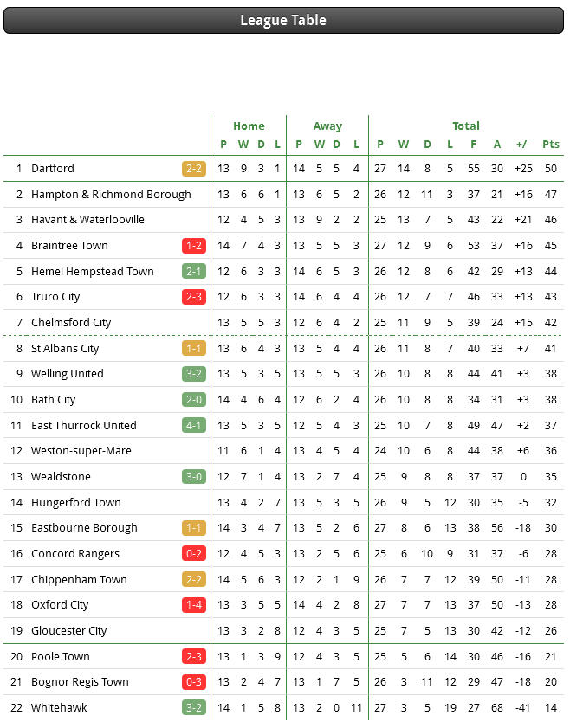Select Wealdstone's 3-0 result badge
Screen dimensions: 570x728
pos(194,476)
